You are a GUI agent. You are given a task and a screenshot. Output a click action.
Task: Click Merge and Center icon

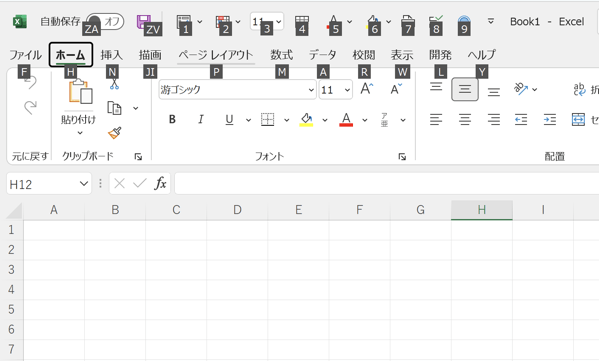pos(578,120)
